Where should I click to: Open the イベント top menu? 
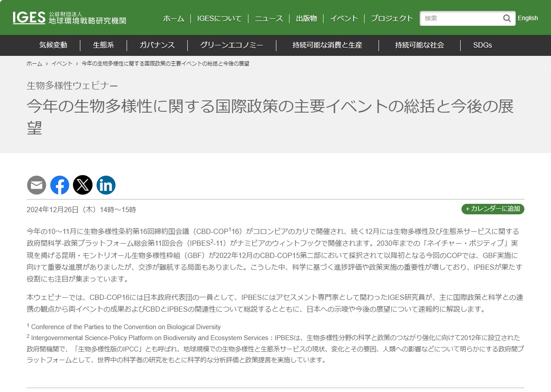[344, 18]
